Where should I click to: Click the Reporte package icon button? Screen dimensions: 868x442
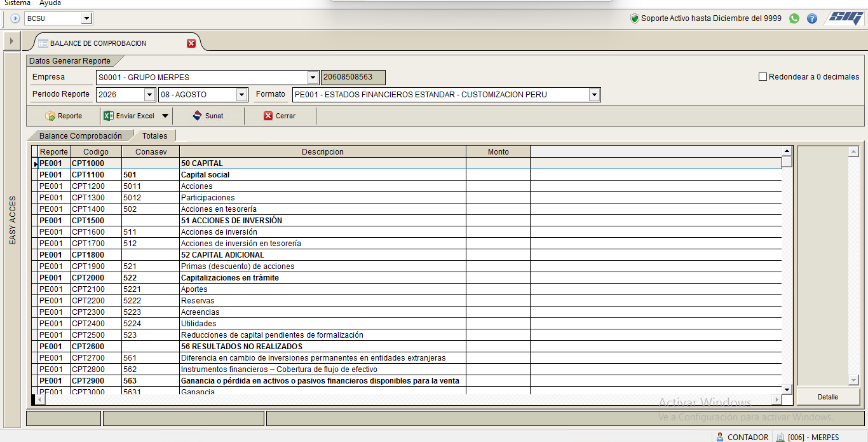(x=51, y=116)
